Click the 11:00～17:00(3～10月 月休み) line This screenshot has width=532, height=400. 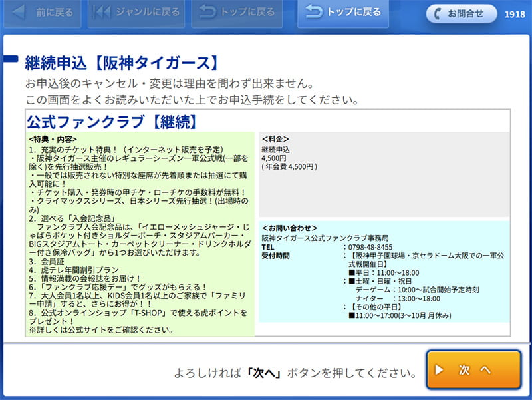point(400,315)
